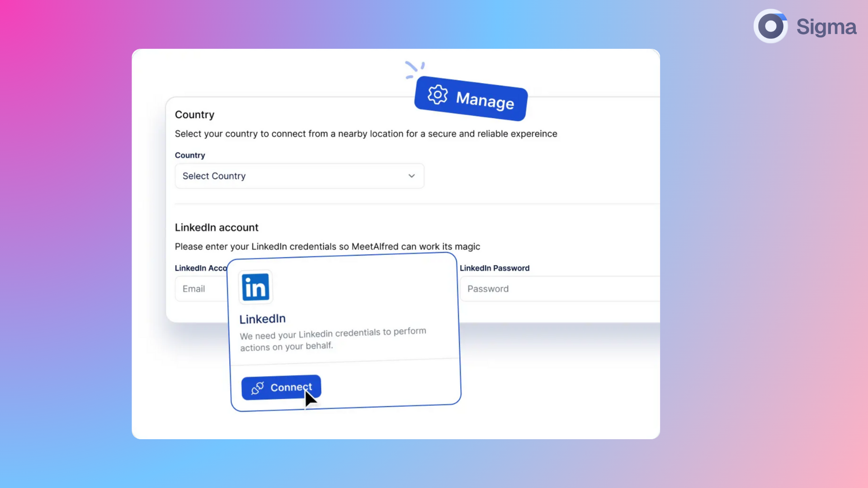Click the 'Sigma' brand name text

click(x=826, y=27)
